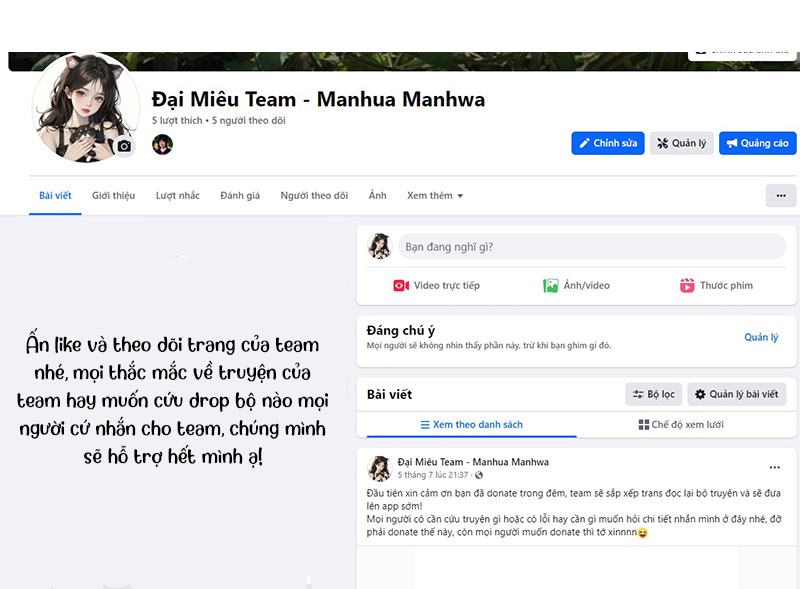800x589 pixels.
Task: Click the Chỉnh sửa button
Action: tap(608, 143)
